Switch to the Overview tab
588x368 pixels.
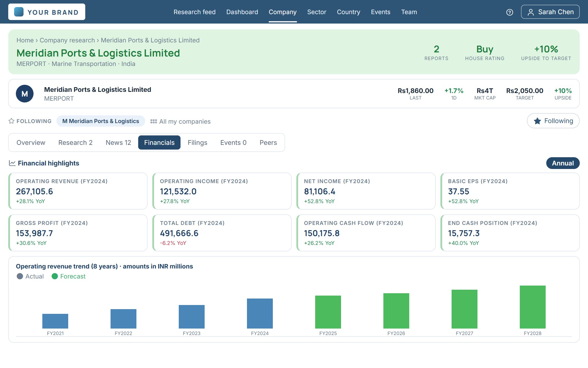click(31, 142)
